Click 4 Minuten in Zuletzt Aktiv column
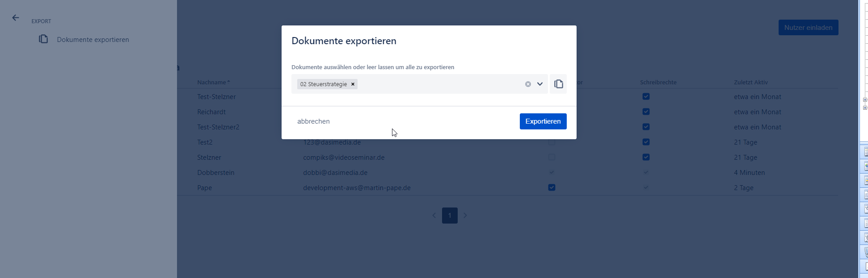 click(749, 173)
